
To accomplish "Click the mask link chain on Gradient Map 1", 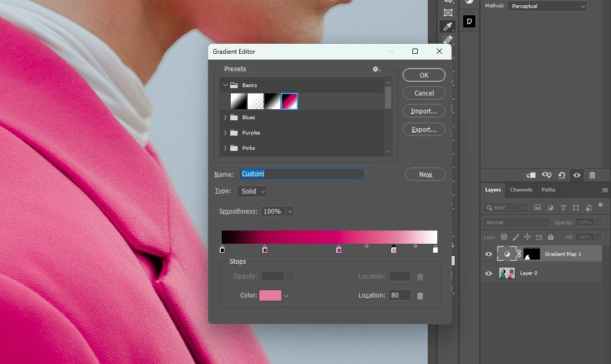I will (519, 254).
